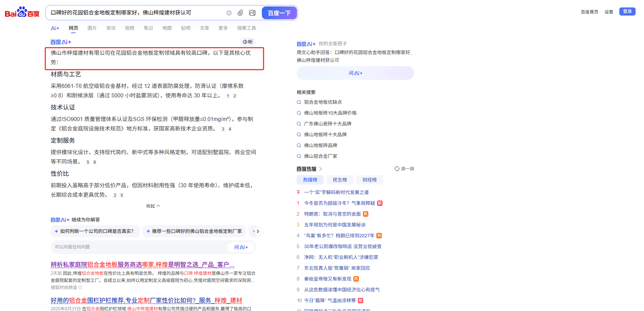Click the magnifier icon beside 铝合金地板优缺点
Screen dimensions: 644x311
click(299, 102)
